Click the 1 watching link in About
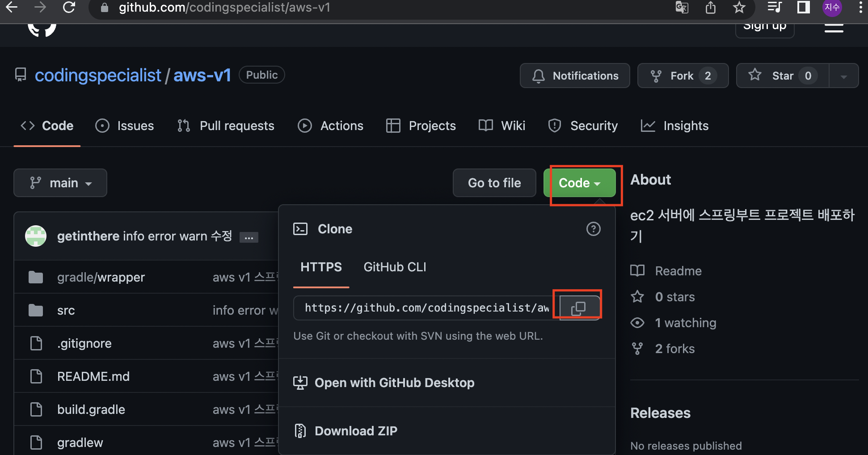Viewport: 868px width, 455px height. pyautogui.click(x=674, y=323)
